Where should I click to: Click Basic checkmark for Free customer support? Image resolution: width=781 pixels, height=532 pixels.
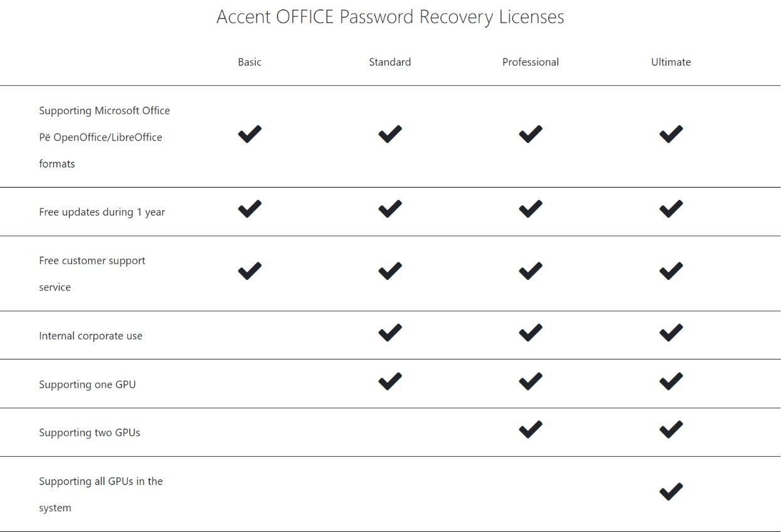(x=250, y=271)
